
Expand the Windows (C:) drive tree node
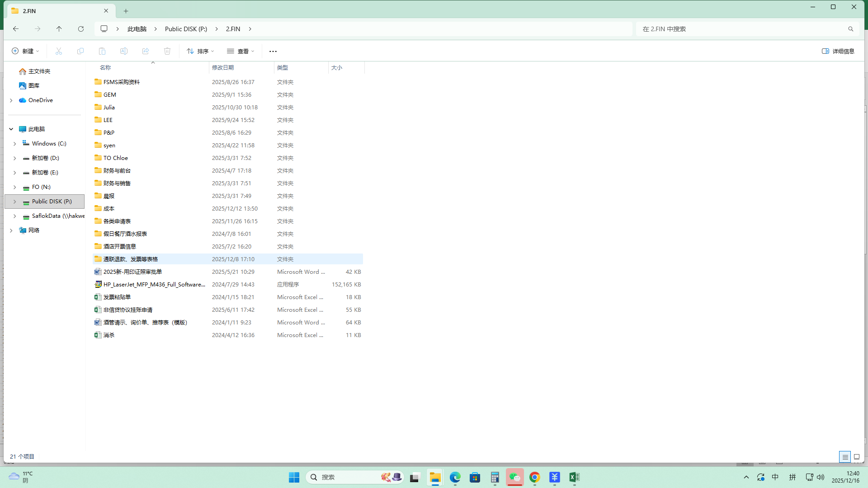14,144
